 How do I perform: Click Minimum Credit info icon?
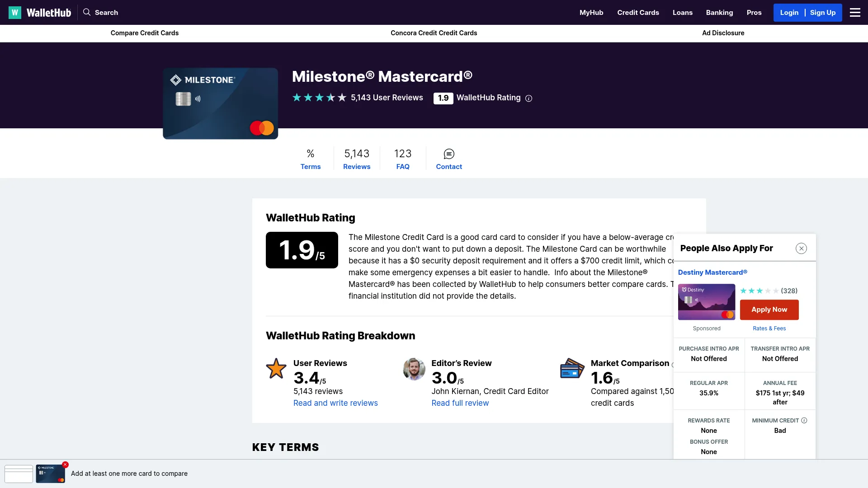tap(804, 421)
